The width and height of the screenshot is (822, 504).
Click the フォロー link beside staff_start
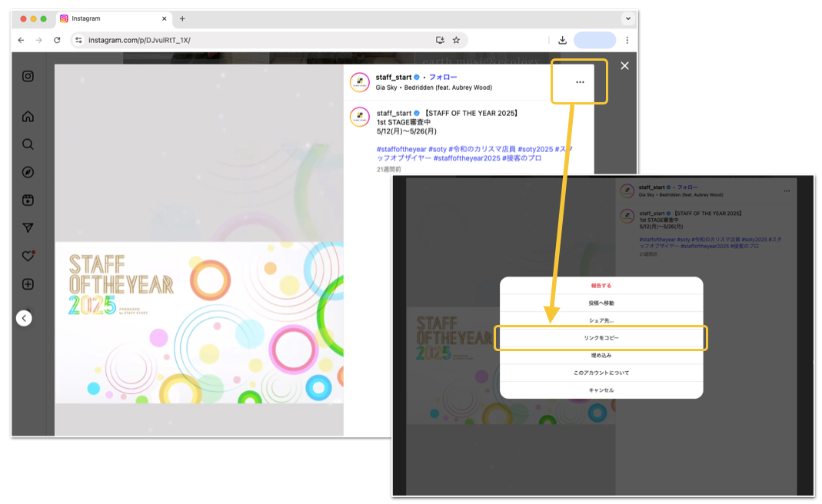pos(443,77)
